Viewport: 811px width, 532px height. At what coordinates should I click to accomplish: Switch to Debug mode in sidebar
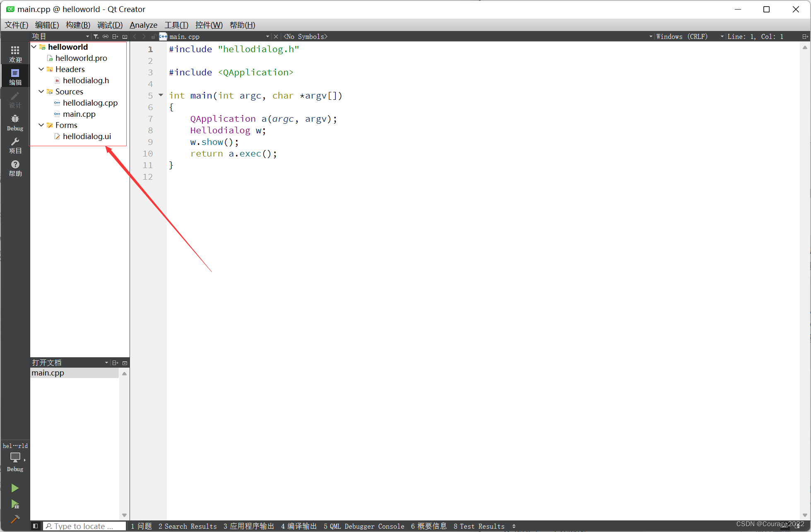(15, 123)
